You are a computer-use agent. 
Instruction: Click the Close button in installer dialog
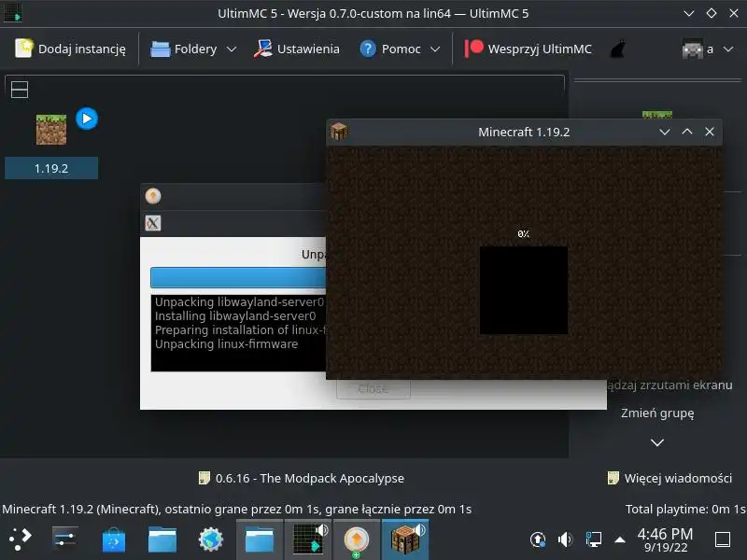(x=373, y=388)
